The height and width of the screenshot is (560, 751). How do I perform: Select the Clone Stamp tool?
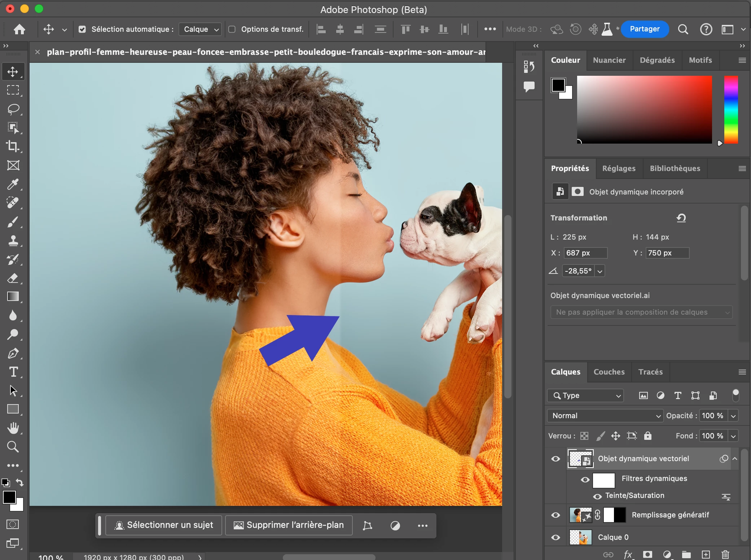(13, 240)
